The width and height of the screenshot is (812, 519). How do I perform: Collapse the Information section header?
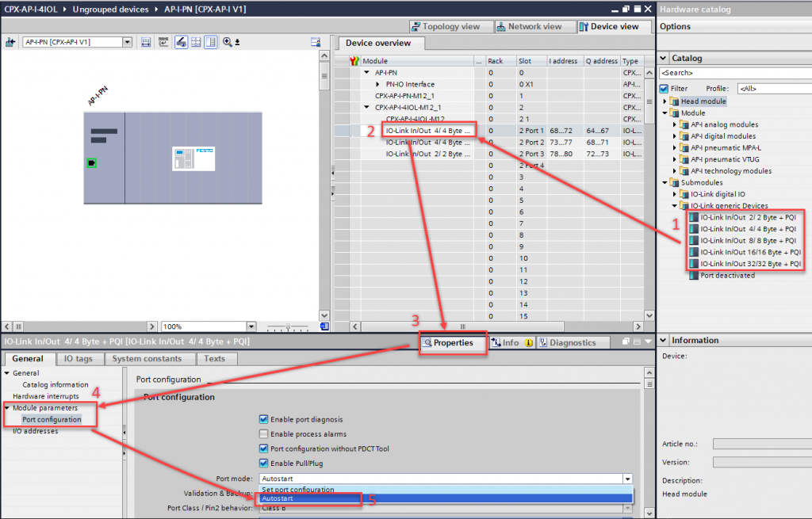pos(664,340)
